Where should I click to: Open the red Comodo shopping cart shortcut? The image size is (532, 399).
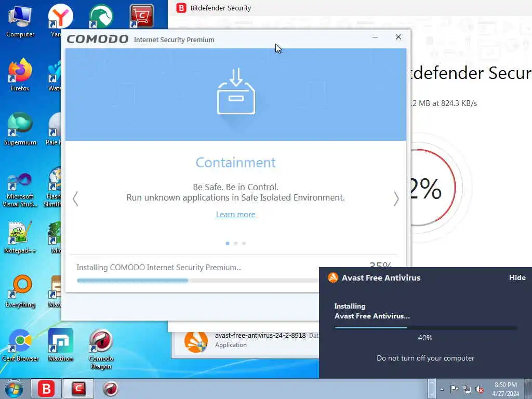click(x=141, y=16)
